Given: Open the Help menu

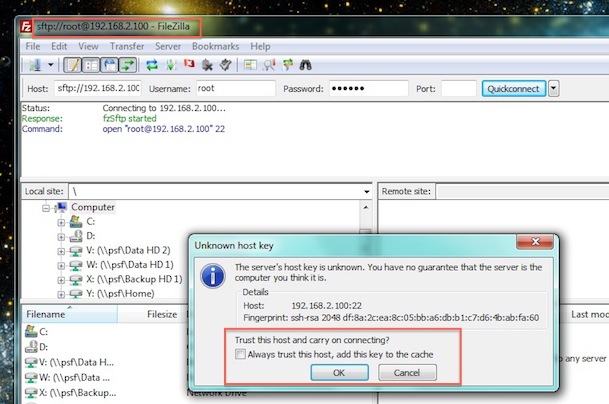Looking at the screenshot, I should [x=260, y=46].
